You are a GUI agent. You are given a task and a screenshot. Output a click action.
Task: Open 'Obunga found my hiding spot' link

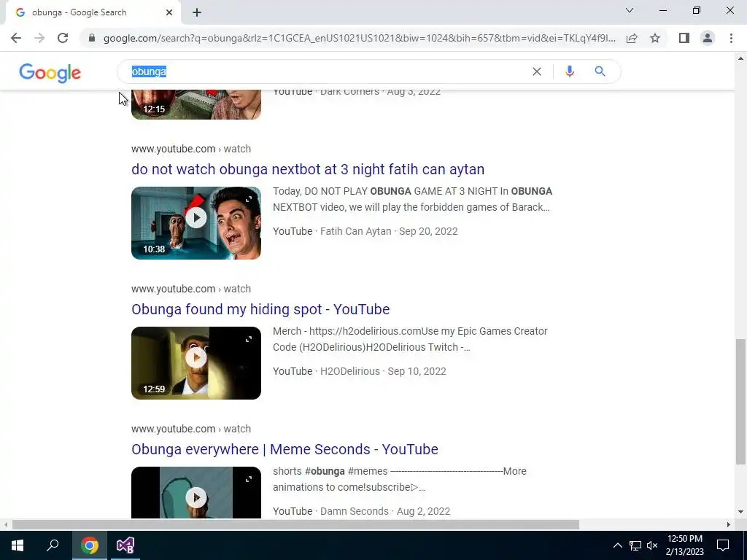[260, 309]
